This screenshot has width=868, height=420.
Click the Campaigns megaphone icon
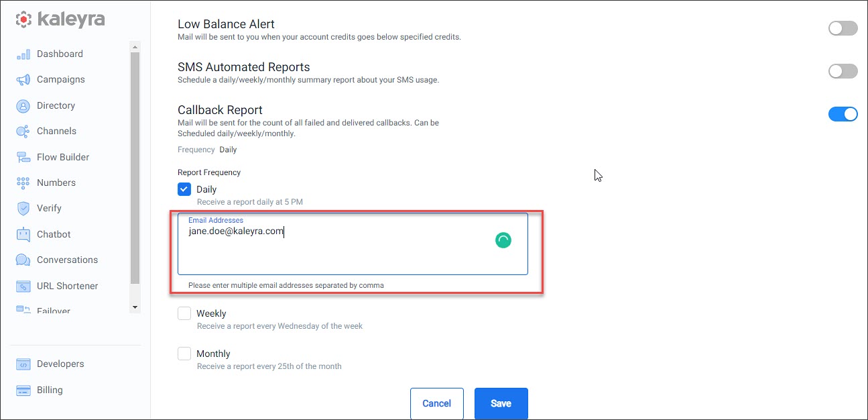point(23,80)
